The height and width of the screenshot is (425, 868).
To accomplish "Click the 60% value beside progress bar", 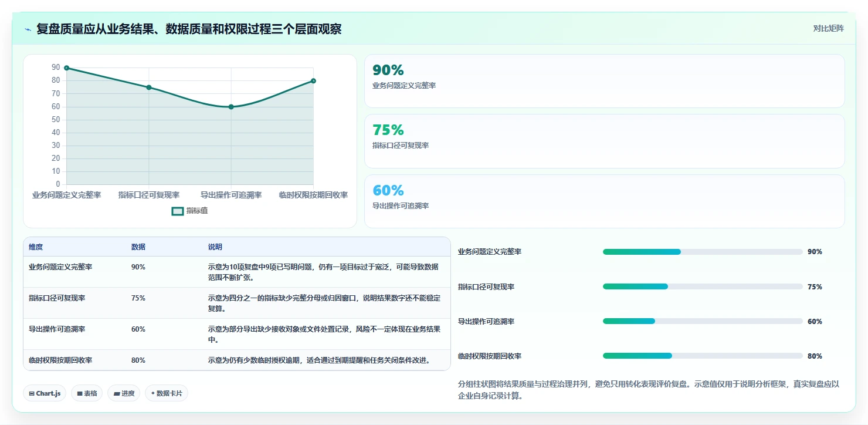I will tap(815, 322).
